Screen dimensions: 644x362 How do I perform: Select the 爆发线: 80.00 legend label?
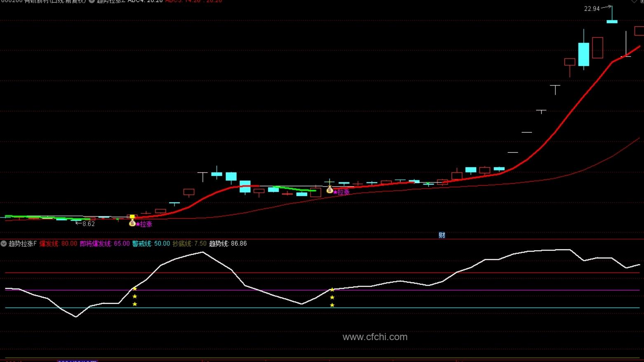pos(58,244)
